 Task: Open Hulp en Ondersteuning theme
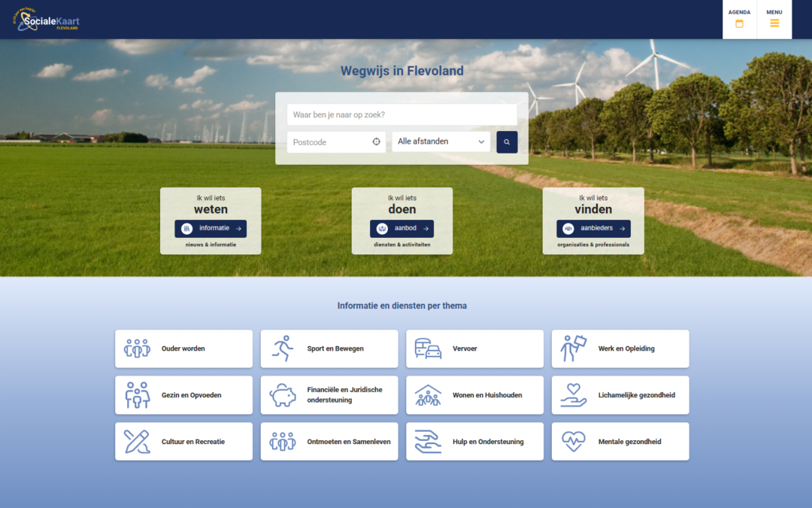[475, 442]
